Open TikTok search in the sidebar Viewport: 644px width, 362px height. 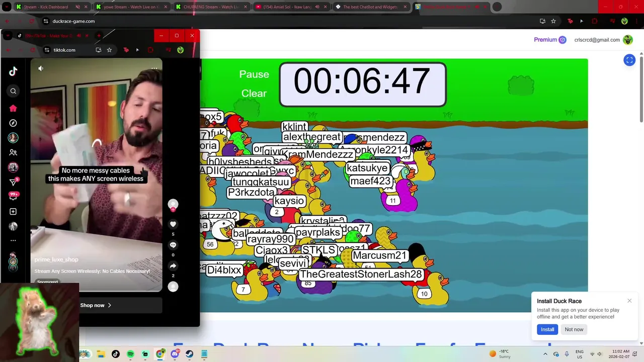(13, 91)
